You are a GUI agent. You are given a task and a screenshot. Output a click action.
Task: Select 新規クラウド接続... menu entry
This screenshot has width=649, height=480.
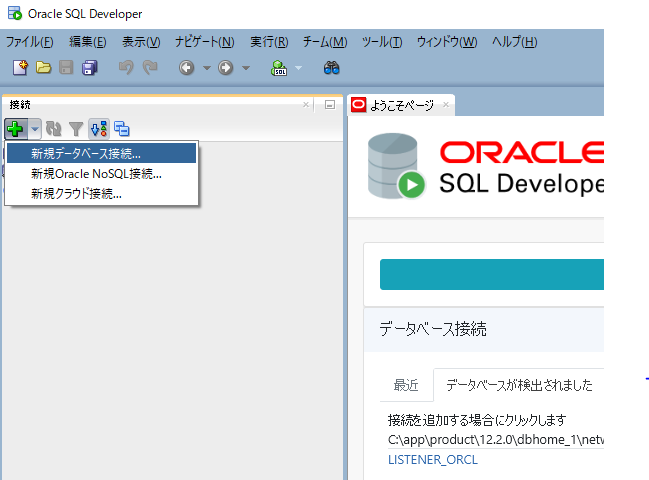click(x=101, y=193)
